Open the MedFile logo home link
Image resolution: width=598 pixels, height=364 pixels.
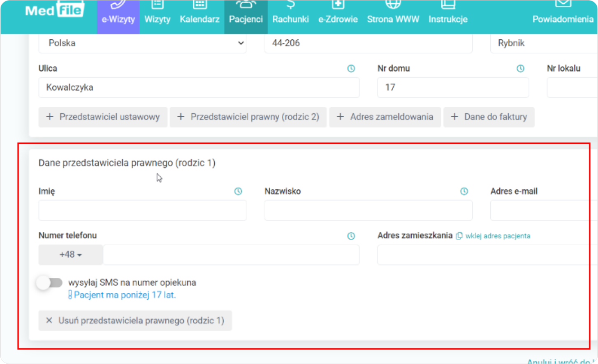pyautogui.click(x=54, y=10)
